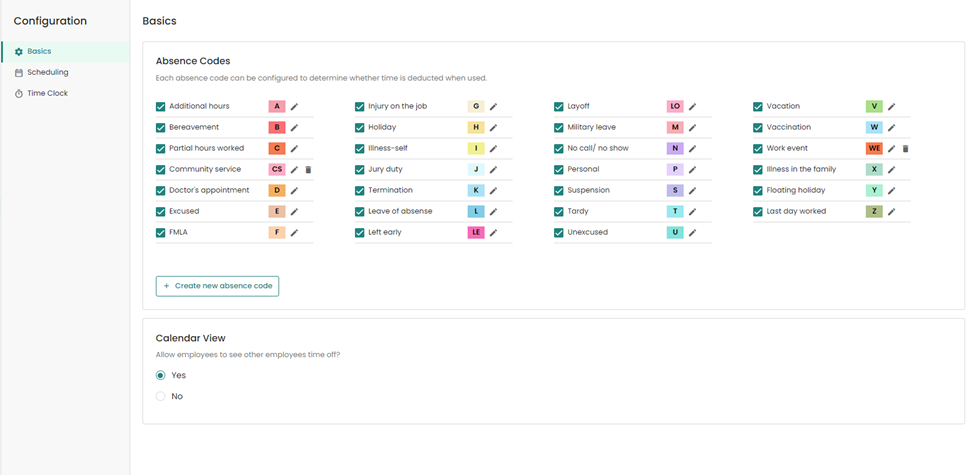Screen dimensions: 975x475
Task: Edit the Vacation absence code
Action: coord(891,107)
